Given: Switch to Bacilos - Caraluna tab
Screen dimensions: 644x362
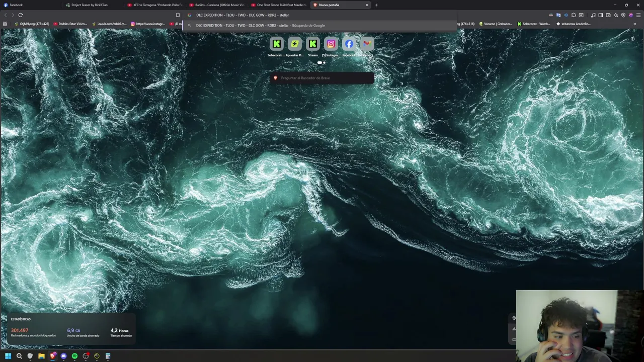Looking at the screenshot, I should click(x=217, y=5).
